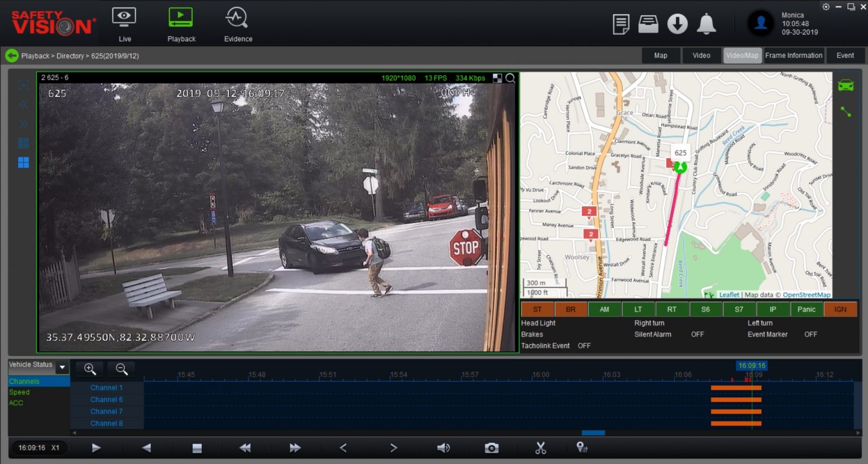This screenshot has height=464, width=868.
Task: Click the download icon in the top bar
Action: pos(677,24)
